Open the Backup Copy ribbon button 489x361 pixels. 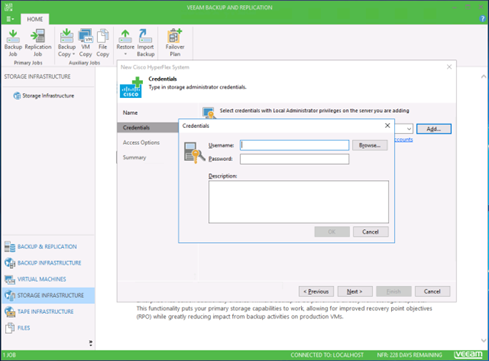(x=66, y=43)
